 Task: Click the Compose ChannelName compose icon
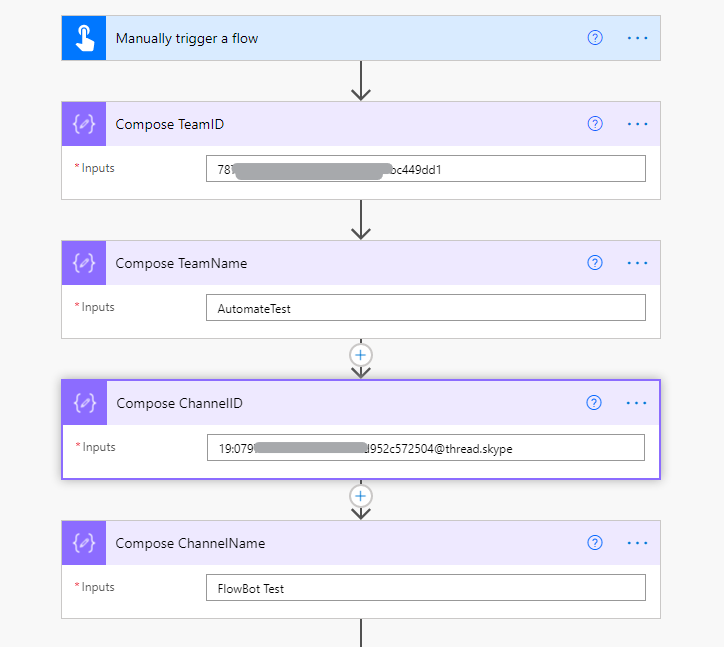pos(84,543)
